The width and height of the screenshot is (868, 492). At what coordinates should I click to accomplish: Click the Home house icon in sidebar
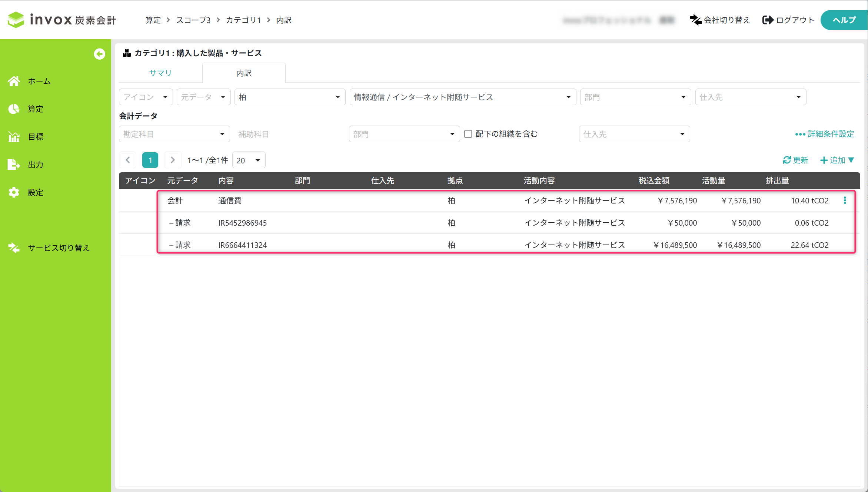pos(14,81)
